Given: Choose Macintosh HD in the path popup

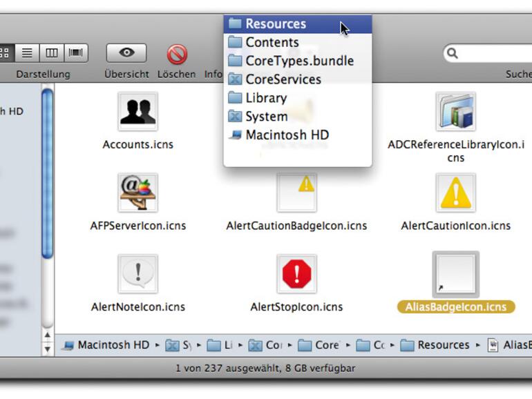Looking at the screenshot, I should pyautogui.click(x=298, y=135).
